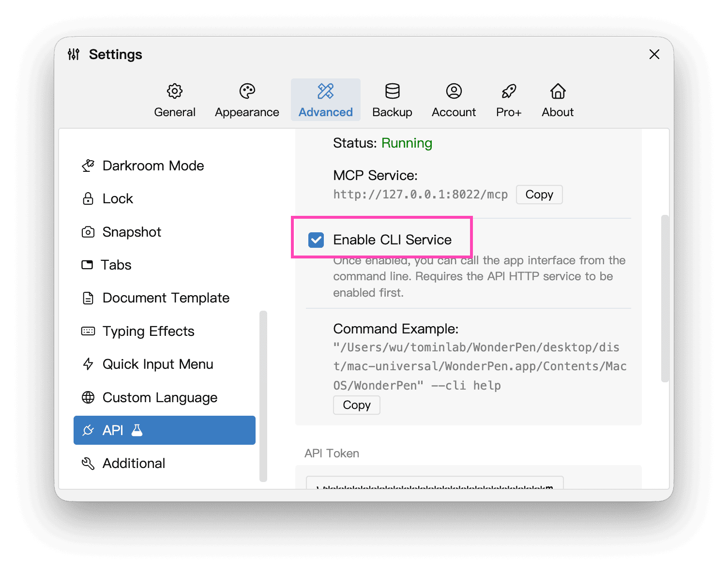The height and width of the screenshot is (573, 728).
Task: Copy the MCP Service URL
Action: [539, 195]
